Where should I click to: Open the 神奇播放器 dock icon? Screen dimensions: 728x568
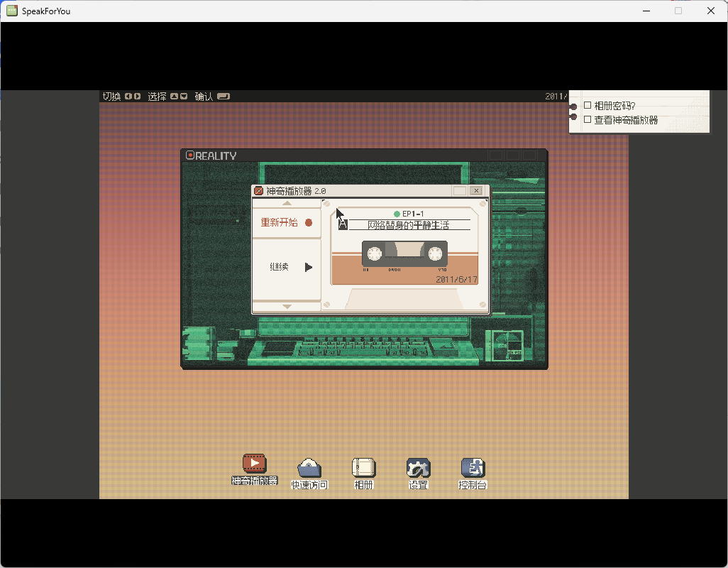coord(254,464)
